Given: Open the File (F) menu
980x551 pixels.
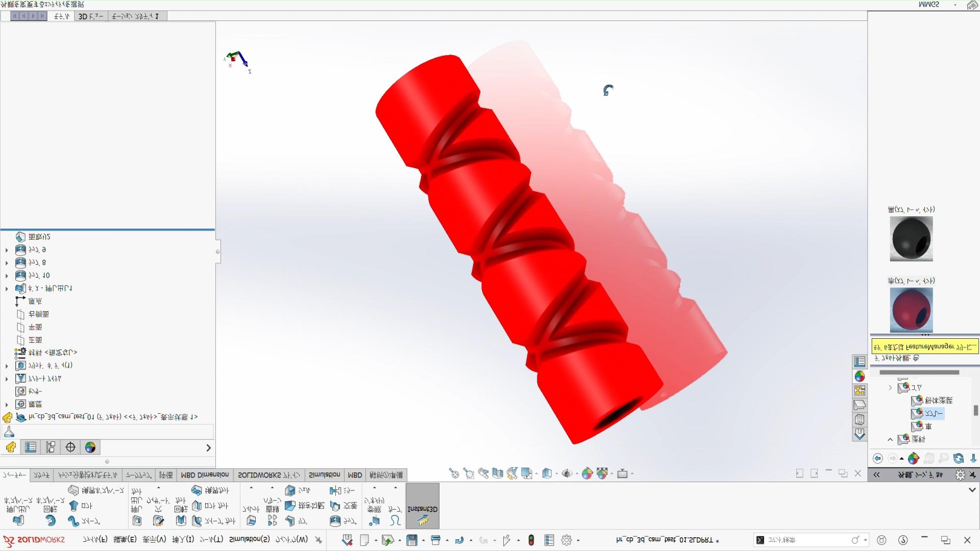Looking at the screenshot, I should click(x=95, y=540).
